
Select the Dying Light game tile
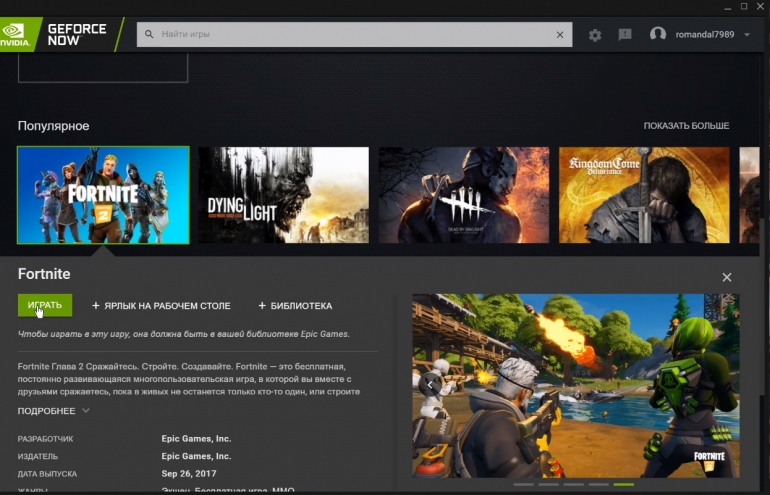point(283,195)
